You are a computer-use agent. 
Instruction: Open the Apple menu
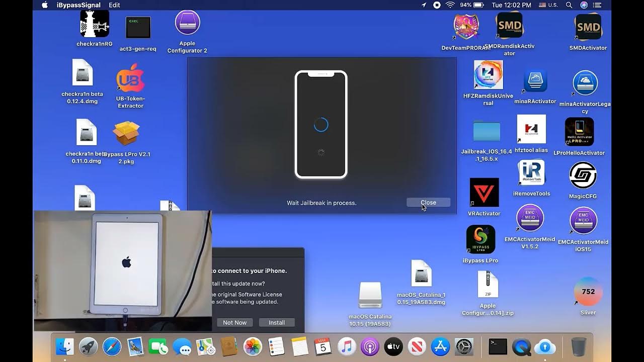tap(44, 5)
